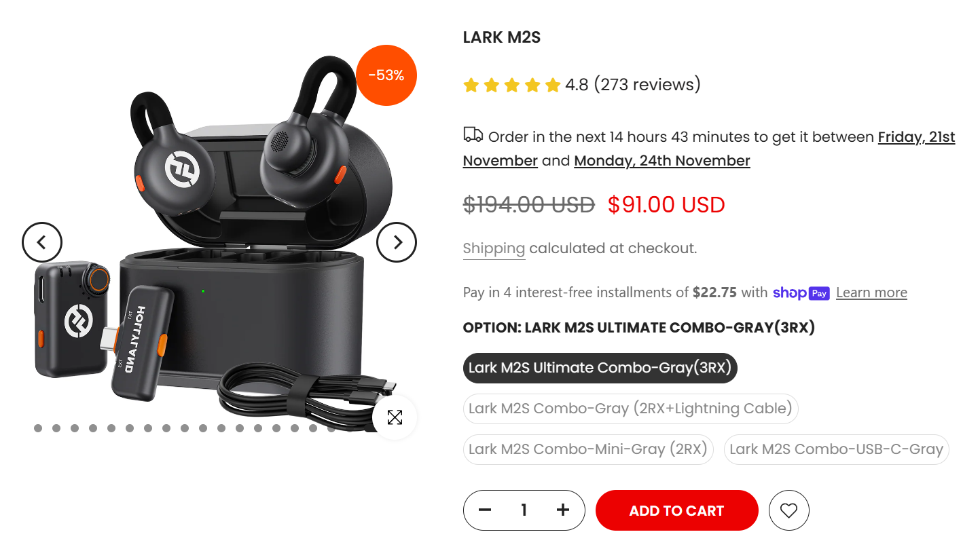The image size is (980, 549).
Task: Advance to the next product image arrow
Action: [x=397, y=242]
